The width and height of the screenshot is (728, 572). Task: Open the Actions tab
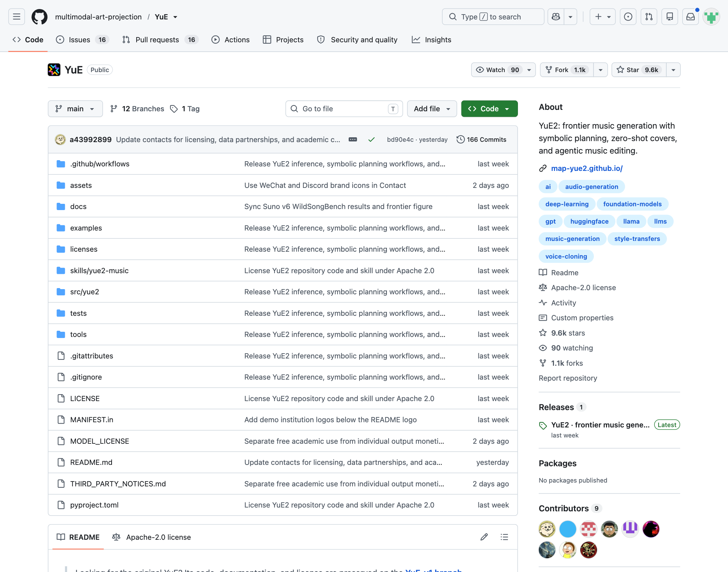(231, 40)
